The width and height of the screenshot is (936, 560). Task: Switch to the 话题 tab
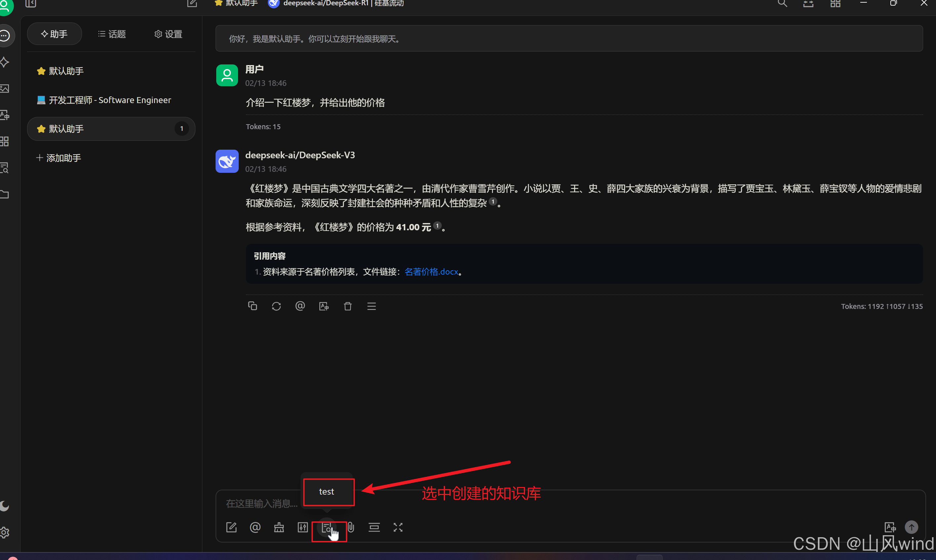coord(112,34)
